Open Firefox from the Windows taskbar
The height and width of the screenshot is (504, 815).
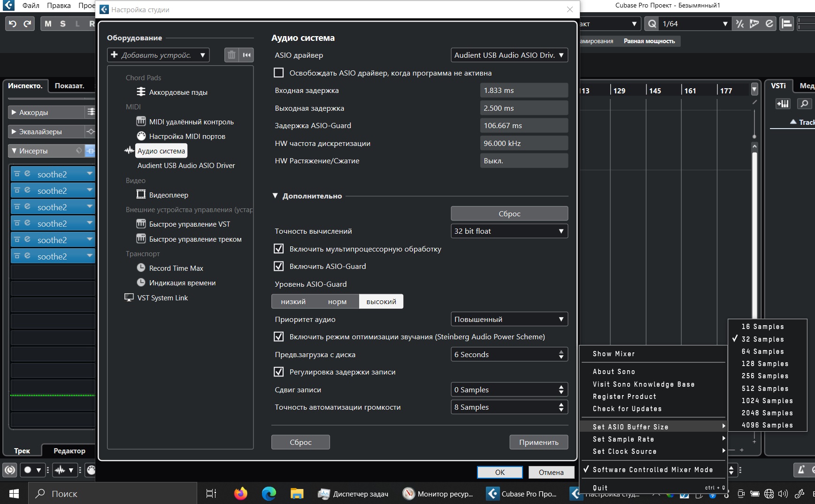(240, 494)
